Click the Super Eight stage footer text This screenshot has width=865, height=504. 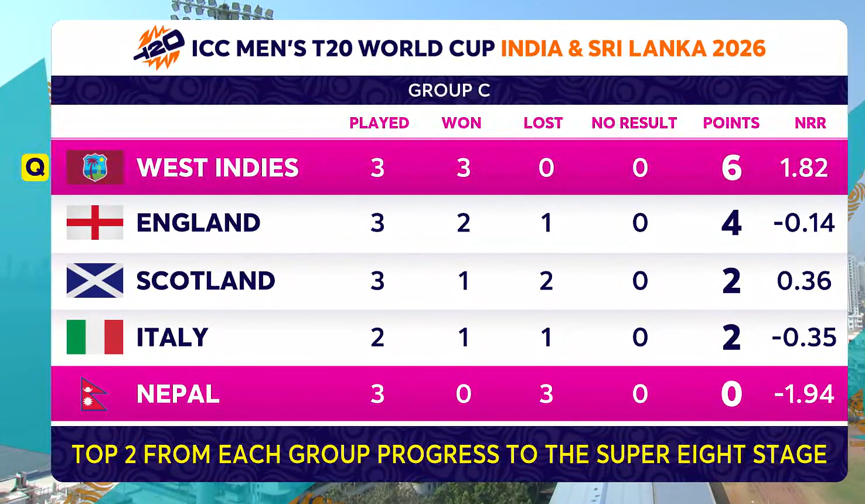coord(449,454)
